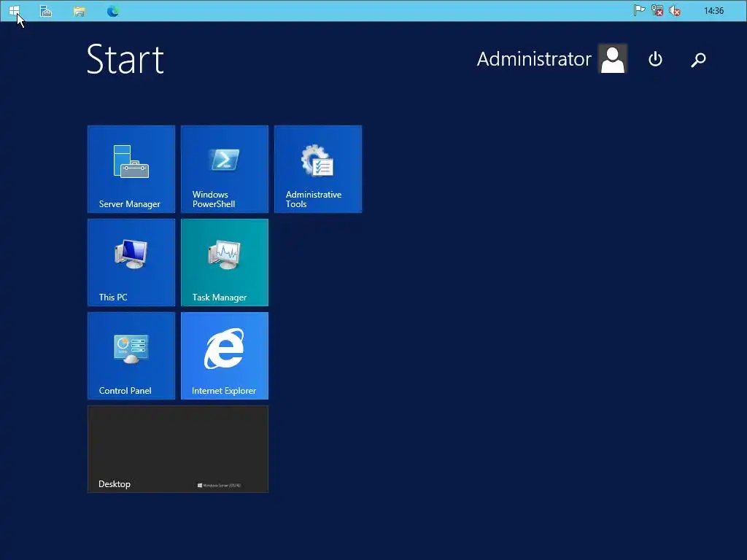Open the This PC tile
747x560 pixels.
point(131,262)
